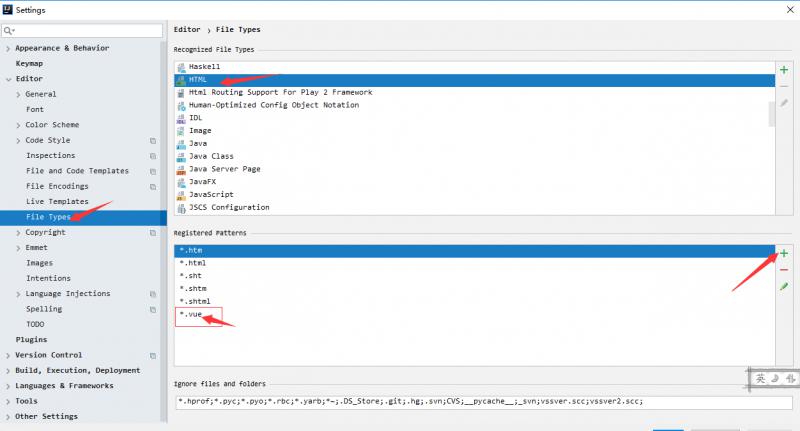Expand Build, Execution, Deployment section

pos(8,371)
